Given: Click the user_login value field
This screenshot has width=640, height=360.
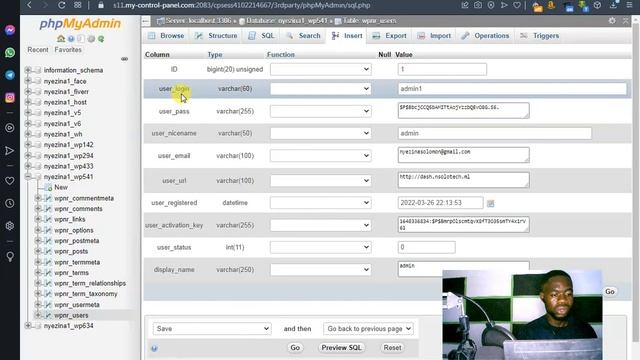Looking at the screenshot, I should (512, 89).
